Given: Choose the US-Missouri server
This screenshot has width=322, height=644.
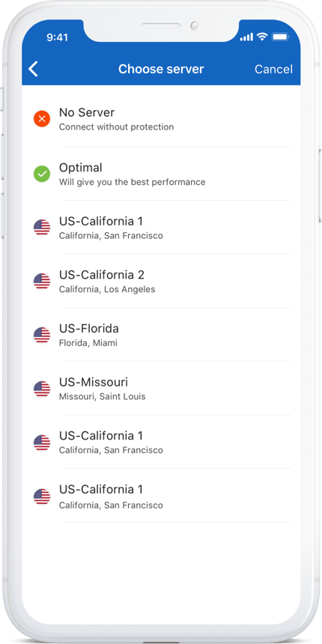Looking at the screenshot, I should coord(161,389).
